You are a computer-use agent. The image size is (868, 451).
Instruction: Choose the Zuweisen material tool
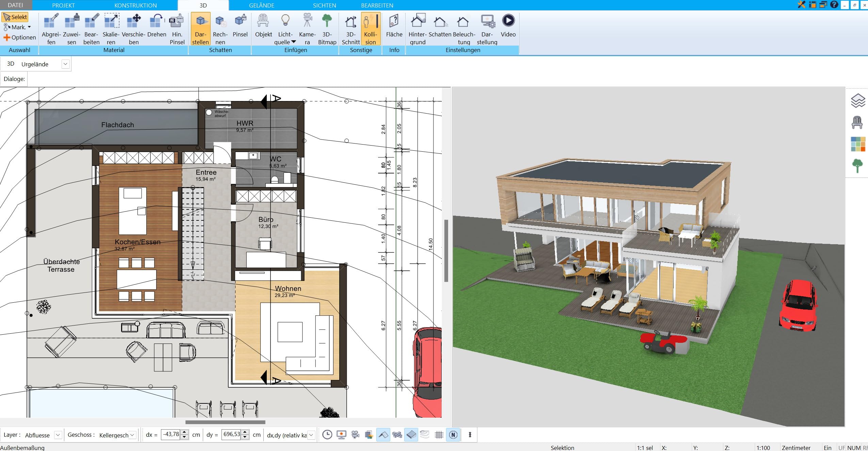coord(72,29)
